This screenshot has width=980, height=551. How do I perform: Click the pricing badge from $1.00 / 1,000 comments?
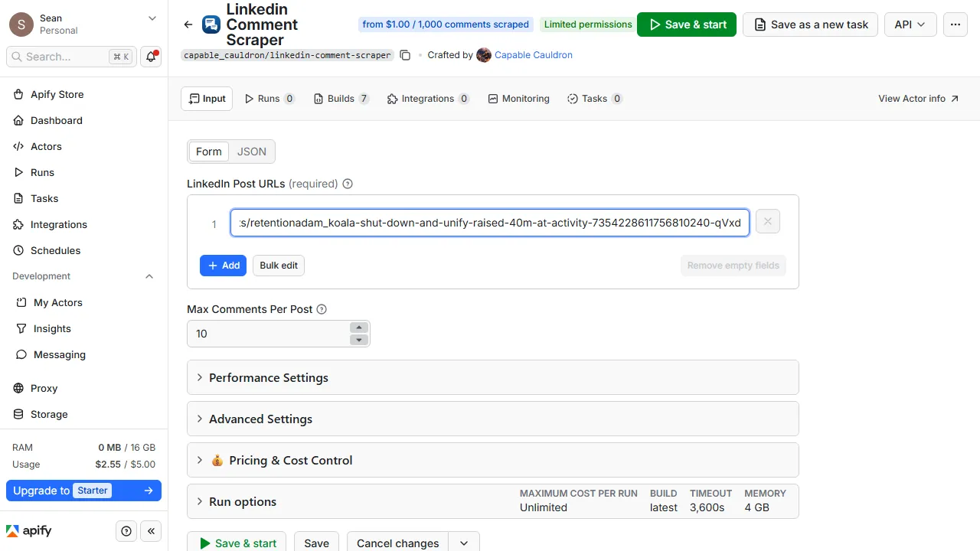click(446, 24)
